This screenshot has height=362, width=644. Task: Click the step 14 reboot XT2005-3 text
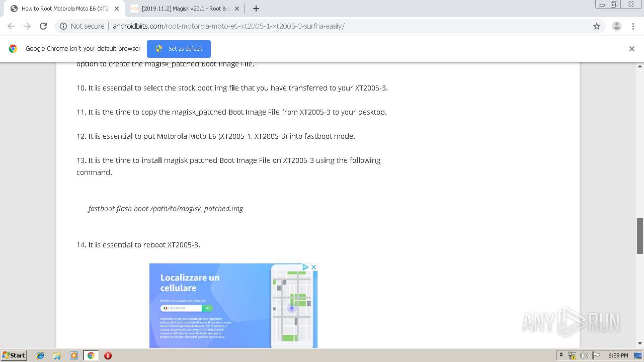[138, 245]
